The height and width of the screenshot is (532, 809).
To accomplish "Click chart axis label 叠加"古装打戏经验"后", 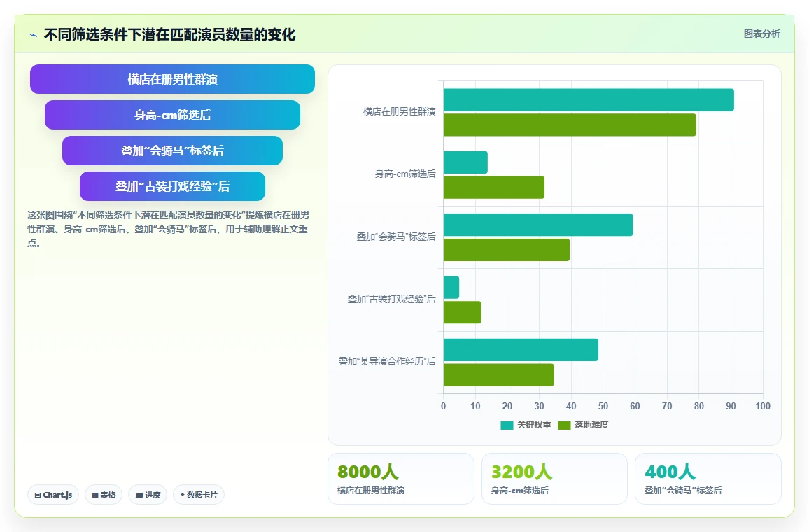I will 392,300.
